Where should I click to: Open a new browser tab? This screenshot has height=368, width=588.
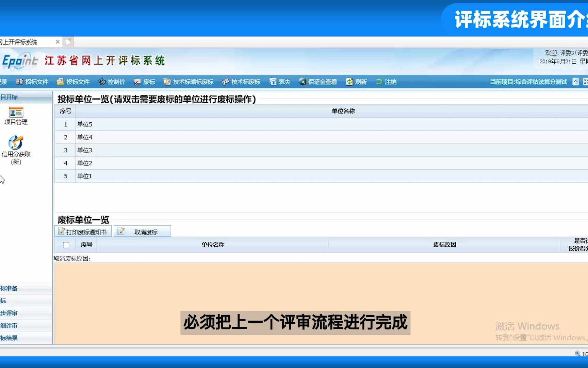coord(68,42)
